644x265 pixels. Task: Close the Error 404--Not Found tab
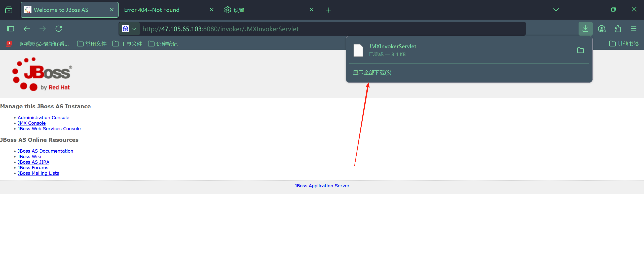[x=212, y=10]
